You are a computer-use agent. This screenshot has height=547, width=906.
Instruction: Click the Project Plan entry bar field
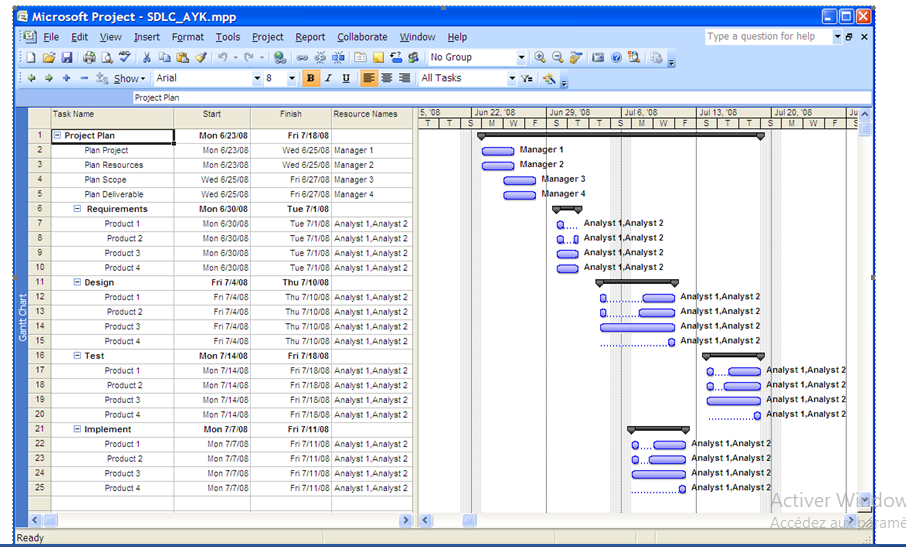[x=502, y=98]
